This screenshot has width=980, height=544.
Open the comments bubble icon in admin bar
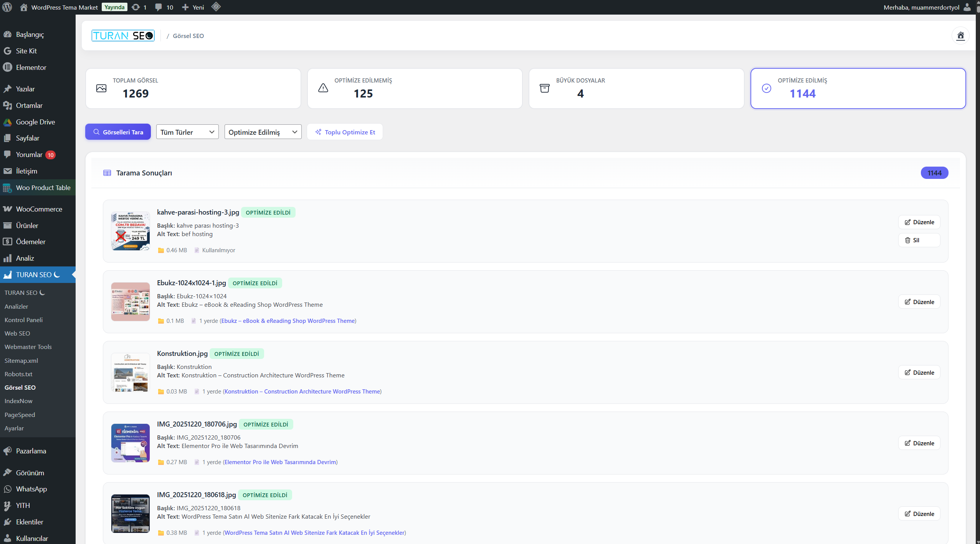(159, 7)
